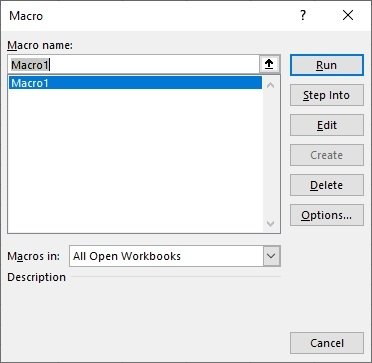Select Macro1 in the macro list
The height and width of the screenshot is (363, 372).
pos(135,83)
